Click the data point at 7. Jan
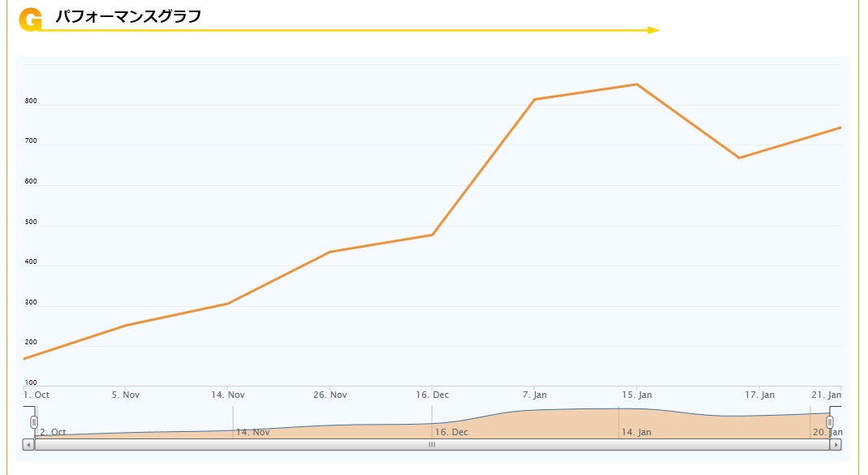 pyautogui.click(x=534, y=100)
